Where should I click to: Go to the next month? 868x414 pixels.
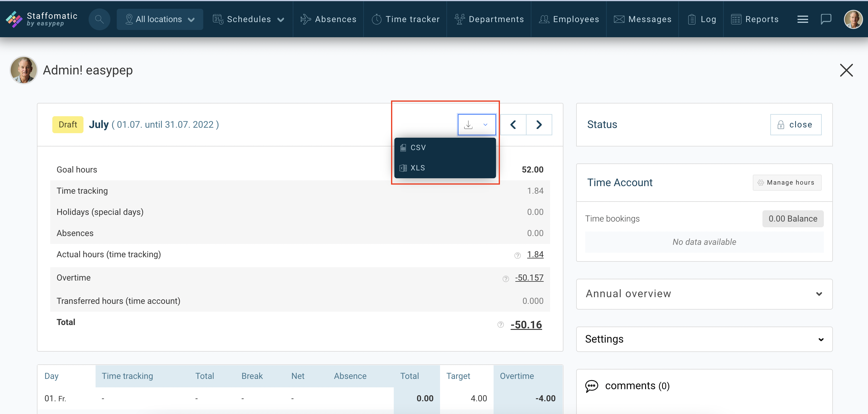(539, 125)
